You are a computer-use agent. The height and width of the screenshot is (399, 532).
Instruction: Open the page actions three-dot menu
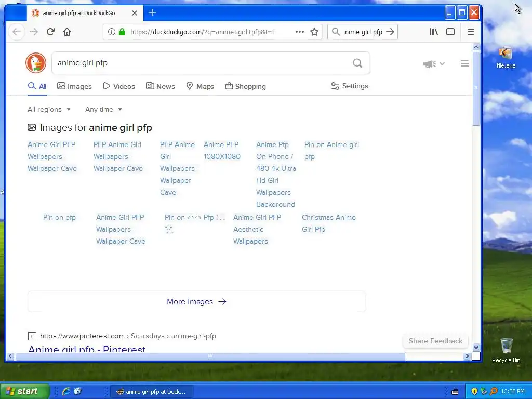(x=300, y=32)
